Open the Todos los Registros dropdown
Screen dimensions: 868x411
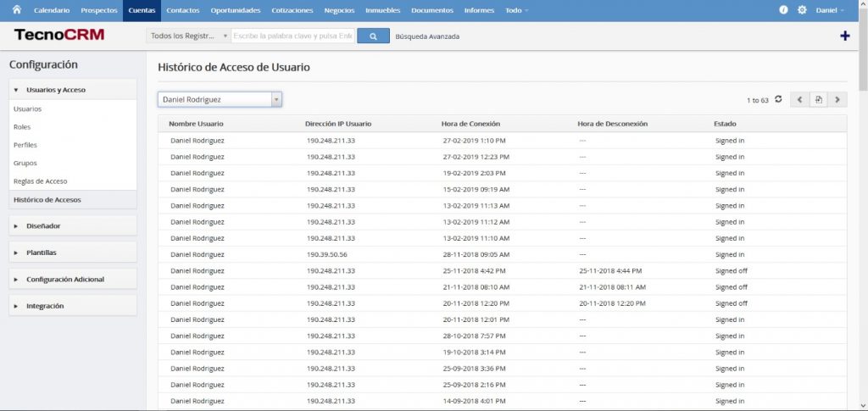click(x=187, y=36)
